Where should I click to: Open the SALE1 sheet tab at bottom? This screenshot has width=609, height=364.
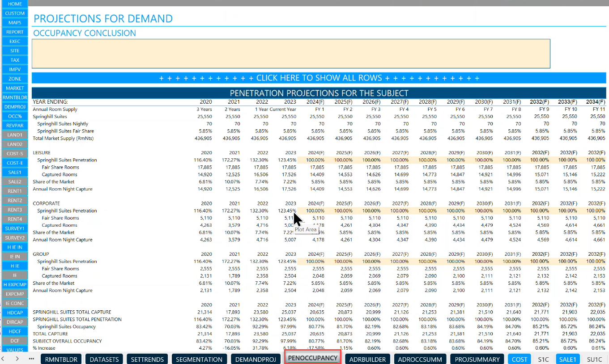coord(567,359)
